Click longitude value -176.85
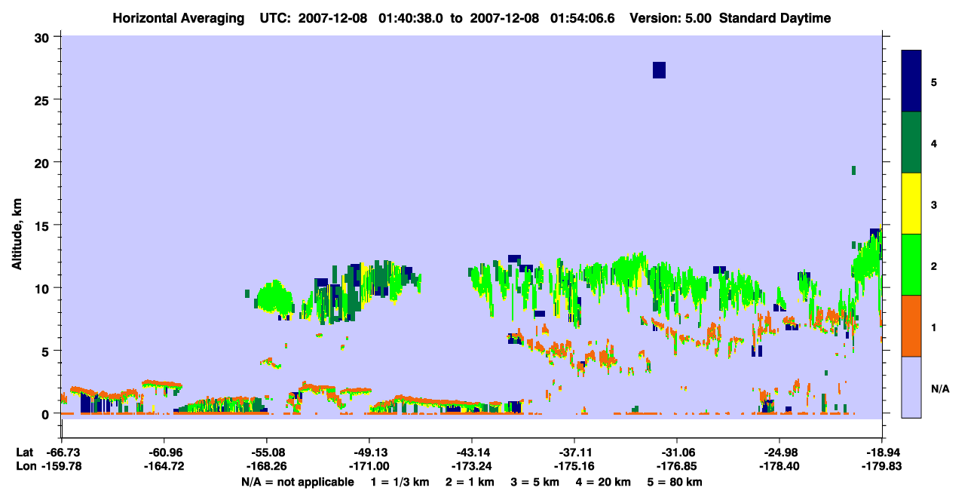The height and width of the screenshot is (503, 980). pyautogui.click(x=677, y=467)
